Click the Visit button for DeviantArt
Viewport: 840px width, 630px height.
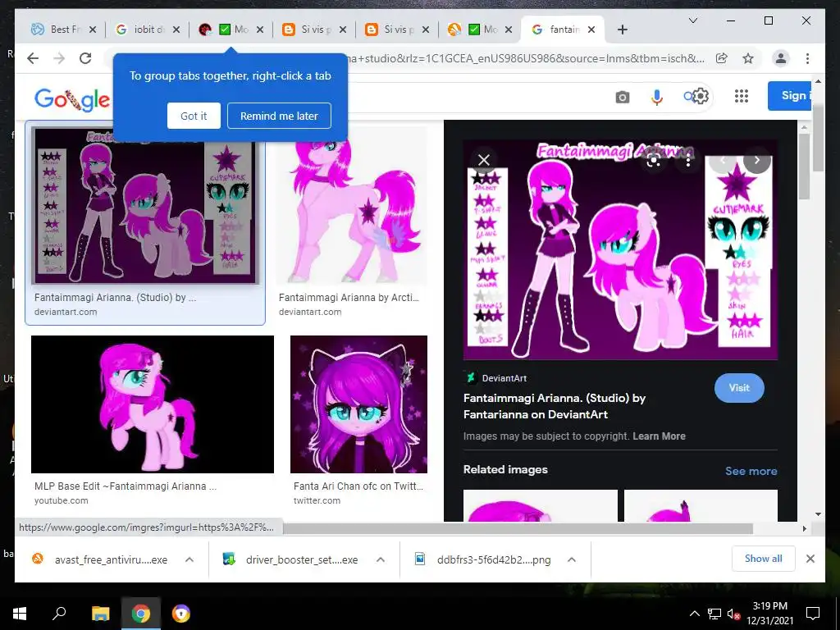[739, 388]
